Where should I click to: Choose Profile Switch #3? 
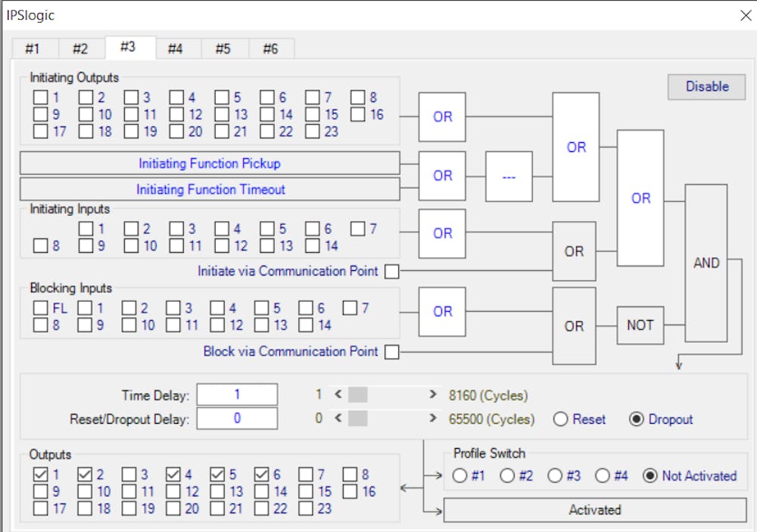tap(555, 476)
